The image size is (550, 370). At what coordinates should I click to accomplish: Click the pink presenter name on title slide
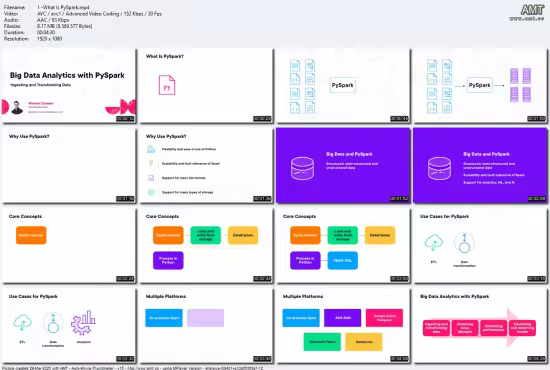(x=41, y=103)
